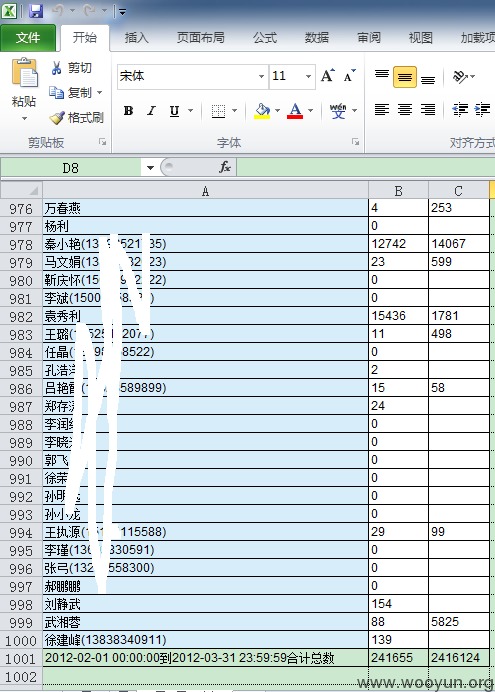Align text left

382,109
